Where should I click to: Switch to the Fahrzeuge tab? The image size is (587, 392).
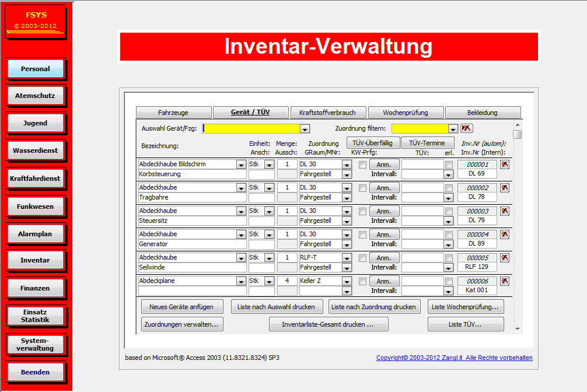click(x=173, y=113)
